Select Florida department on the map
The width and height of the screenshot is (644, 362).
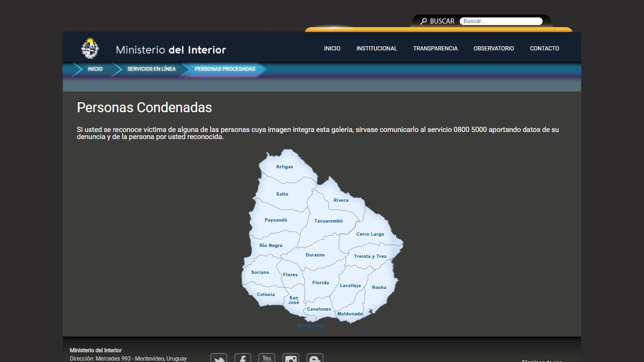[321, 283]
